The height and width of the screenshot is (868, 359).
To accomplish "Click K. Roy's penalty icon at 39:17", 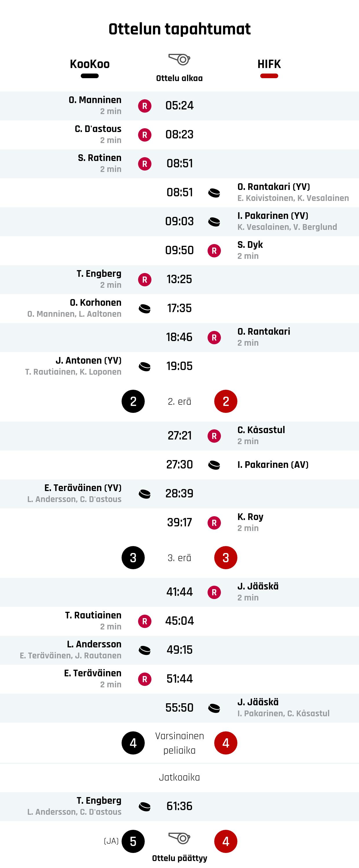I will (214, 523).
